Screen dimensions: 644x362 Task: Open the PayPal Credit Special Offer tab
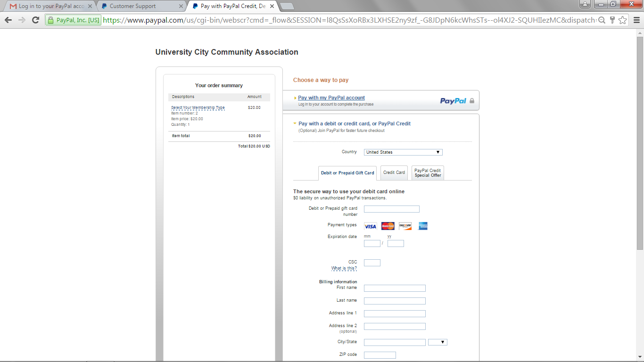tap(428, 173)
